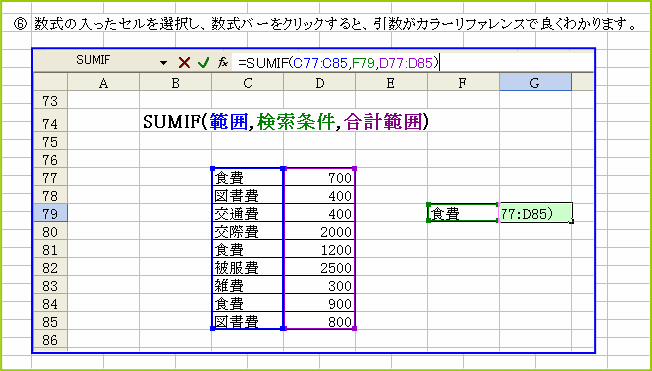The height and width of the screenshot is (371, 652).
Task: Open Insert Function via the fx icon
Action: (x=223, y=63)
